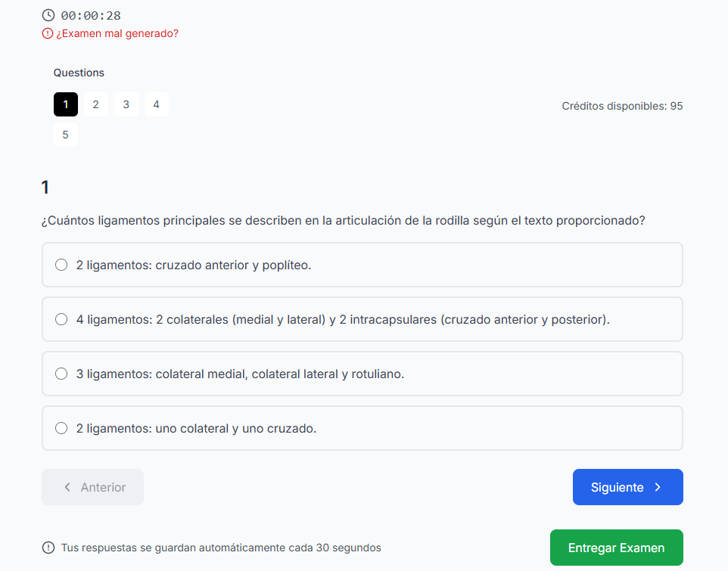Click the info icon beside the autosave message
This screenshot has height=571, width=728.
[48, 548]
